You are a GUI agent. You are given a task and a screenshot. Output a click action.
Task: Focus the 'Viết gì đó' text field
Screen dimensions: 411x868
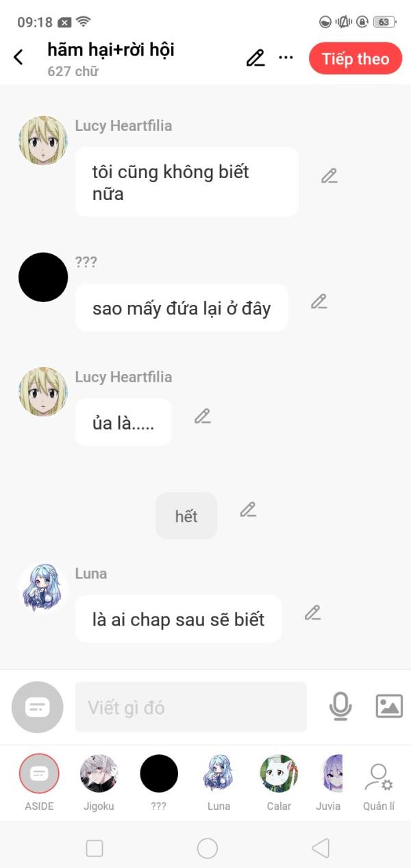click(x=190, y=707)
